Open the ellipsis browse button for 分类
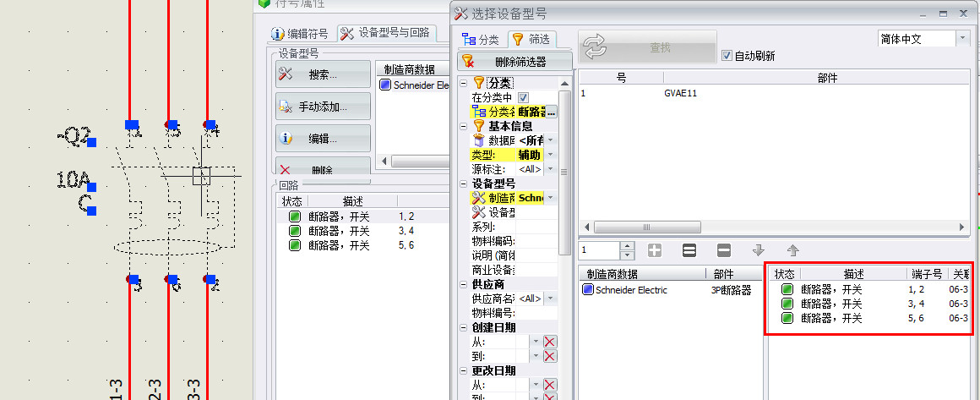This screenshot has height=400, width=980. 551,112
